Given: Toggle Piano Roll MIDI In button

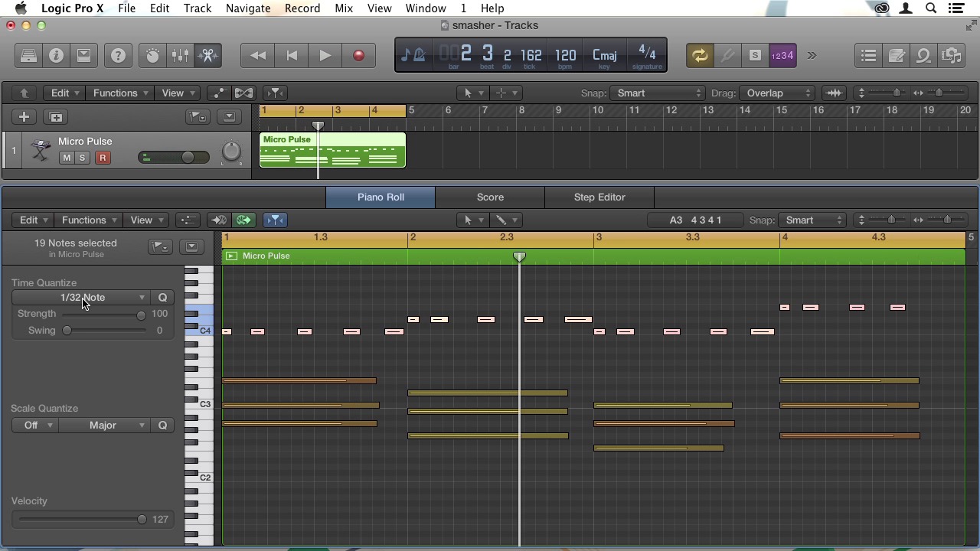Looking at the screenshot, I should click(x=219, y=220).
